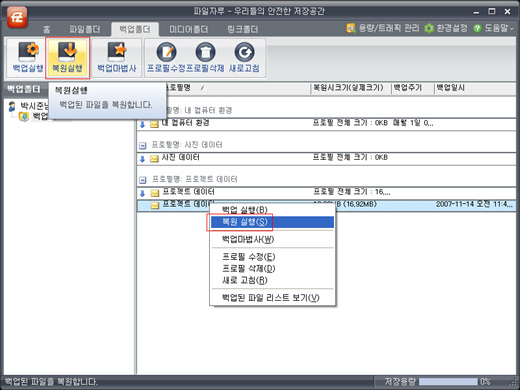Click blue arrow icon beside 내 컴퓨터 환경
This screenshot has width=520, height=390.
point(143,124)
